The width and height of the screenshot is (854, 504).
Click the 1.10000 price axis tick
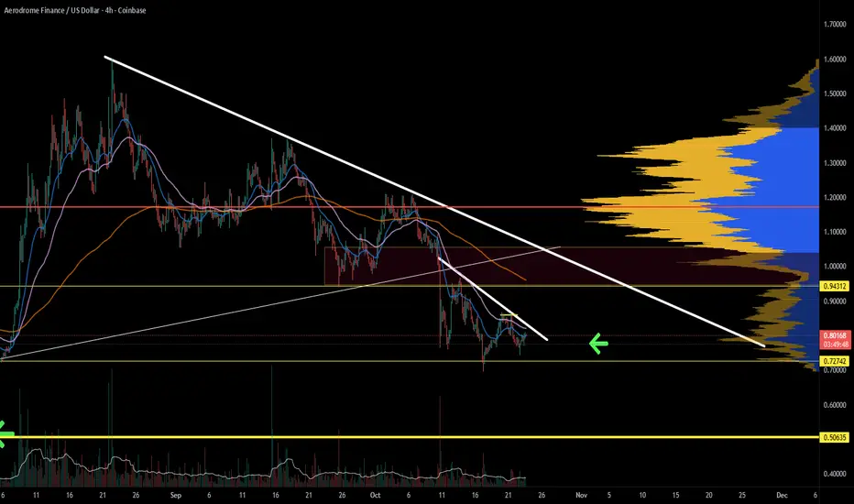coord(835,232)
